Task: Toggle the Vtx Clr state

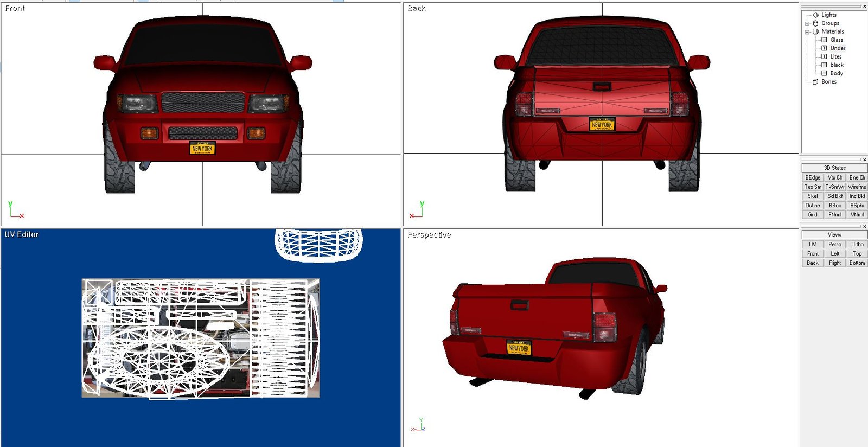Action: (835, 178)
